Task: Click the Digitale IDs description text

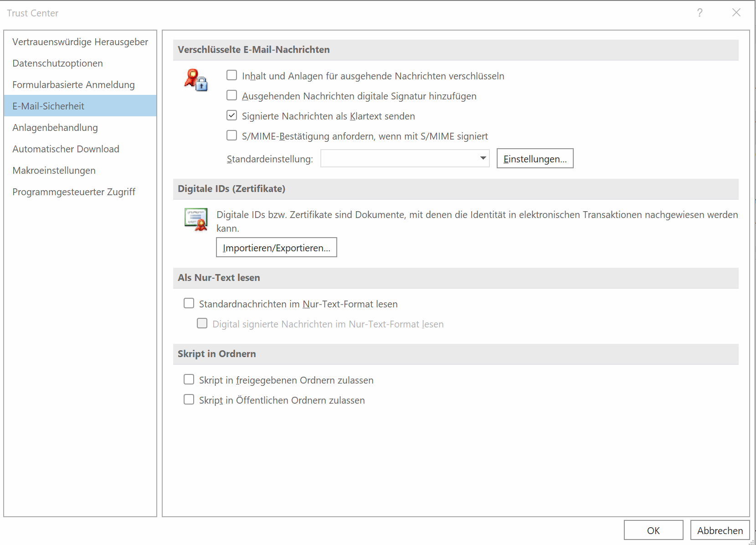Action: coord(477,221)
